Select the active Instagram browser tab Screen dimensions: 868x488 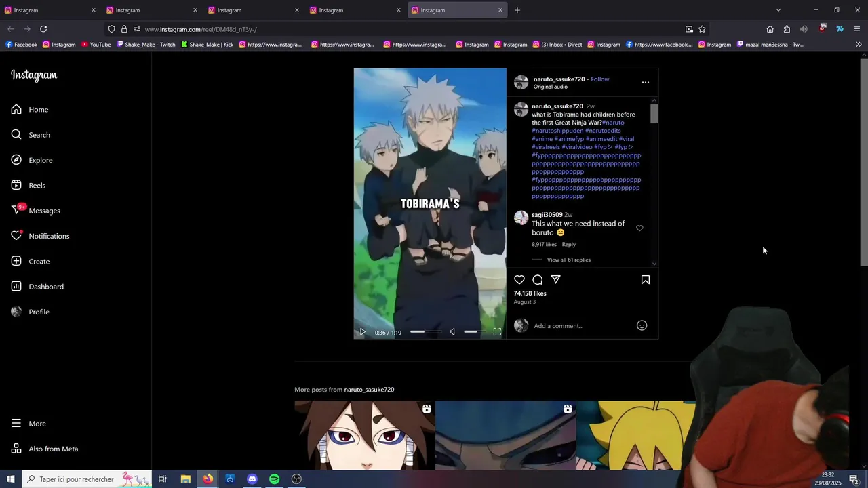pos(457,10)
